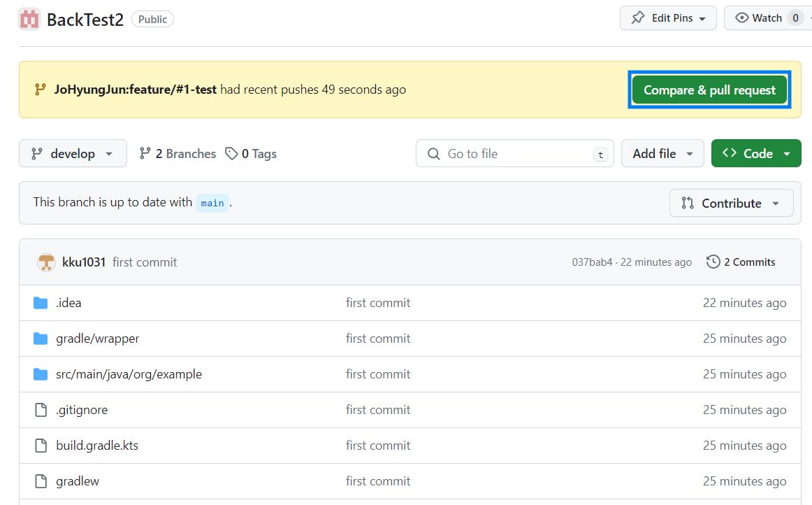Click the t keyboard shortcut hint
Viewport: 812px width, 505px height.
(x=601, y=154)
